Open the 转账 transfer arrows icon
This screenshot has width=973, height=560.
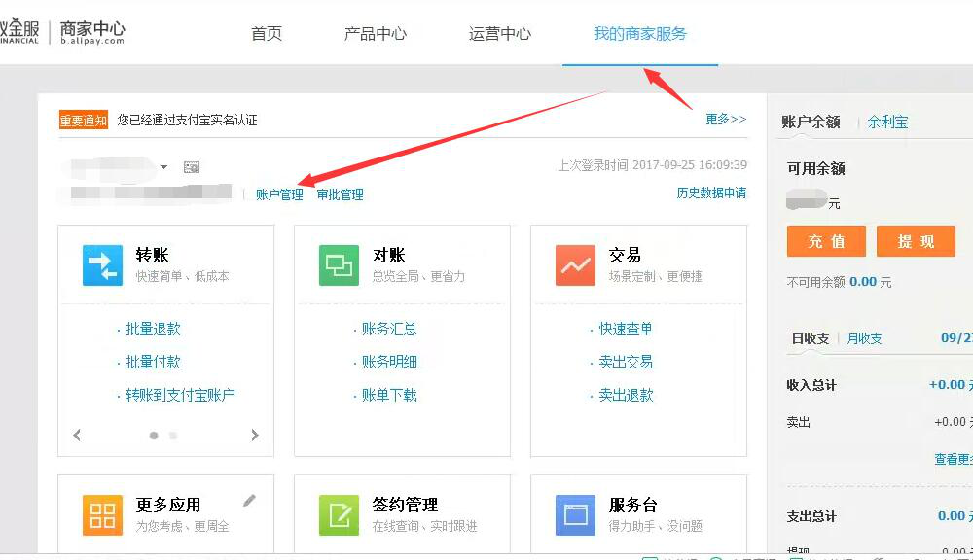click(102, 265)
